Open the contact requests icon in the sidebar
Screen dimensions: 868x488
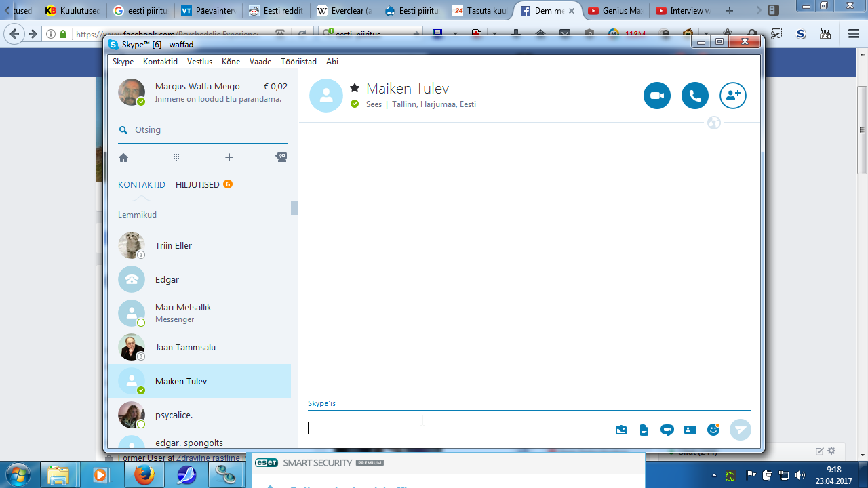(x=281, y=157)
